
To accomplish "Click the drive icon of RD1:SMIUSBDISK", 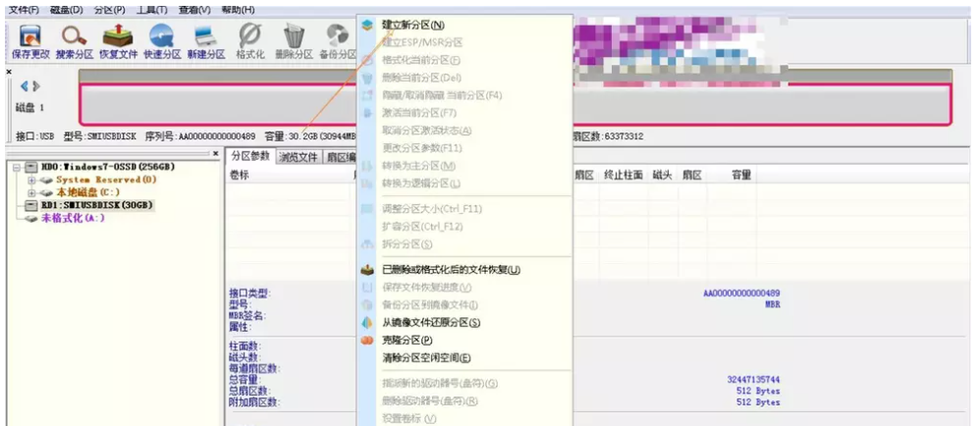I will [31, 205].
